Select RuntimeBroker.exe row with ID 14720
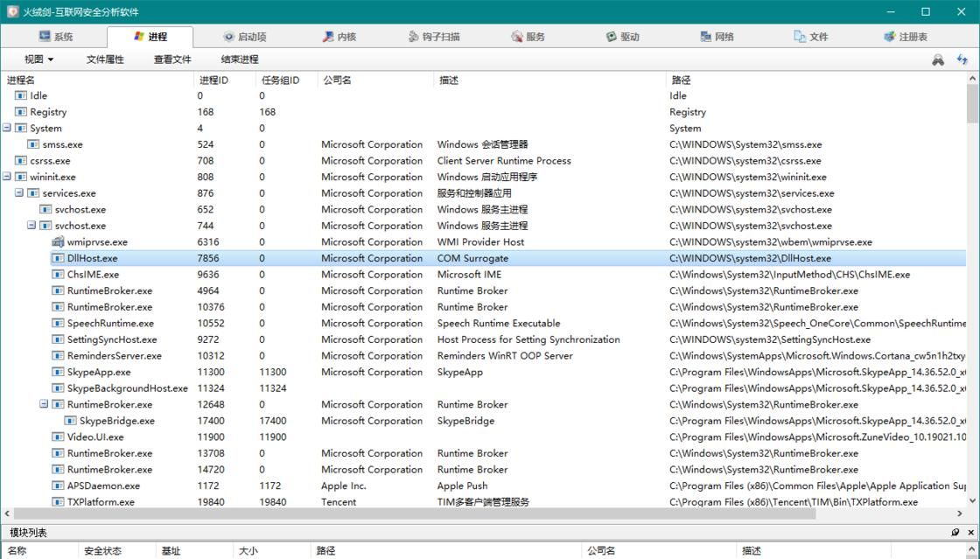The height and width of the screenshot is (559, 980). click(x=484, y=469)
